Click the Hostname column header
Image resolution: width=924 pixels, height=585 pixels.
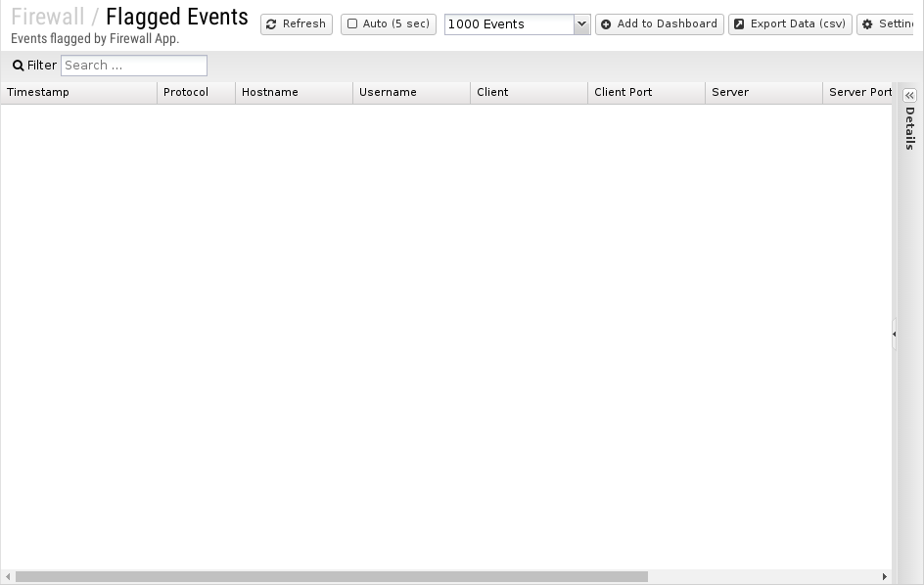tap(294, 93)
